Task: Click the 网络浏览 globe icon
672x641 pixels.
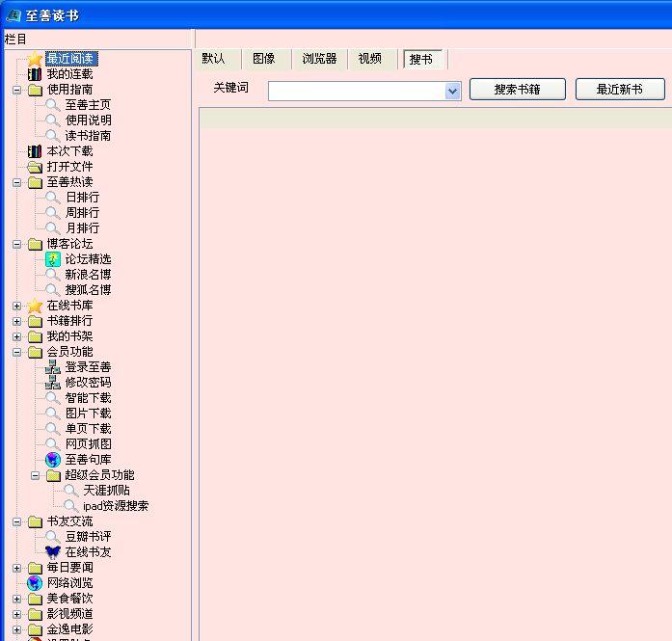Action: 35,583
